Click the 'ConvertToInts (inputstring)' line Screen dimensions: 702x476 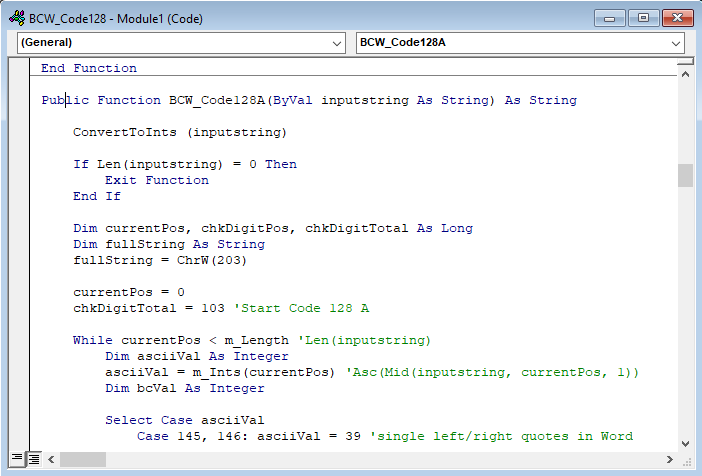(x=180, y=132)
